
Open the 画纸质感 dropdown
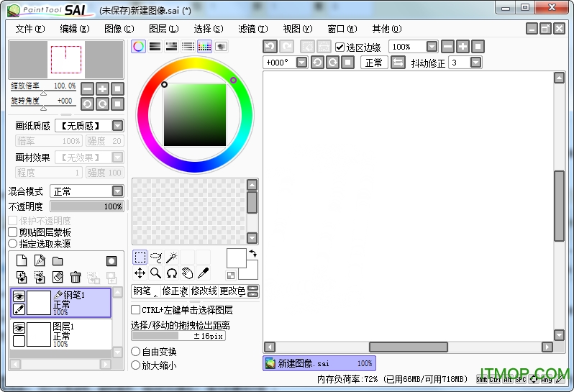117,126
